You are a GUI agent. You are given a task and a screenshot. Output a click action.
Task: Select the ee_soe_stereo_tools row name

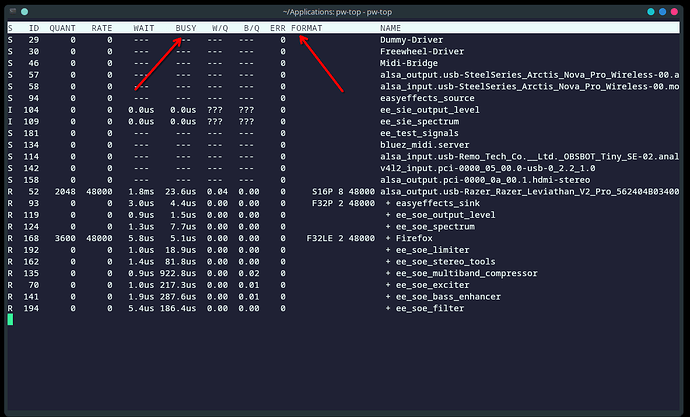coord(446,262)
